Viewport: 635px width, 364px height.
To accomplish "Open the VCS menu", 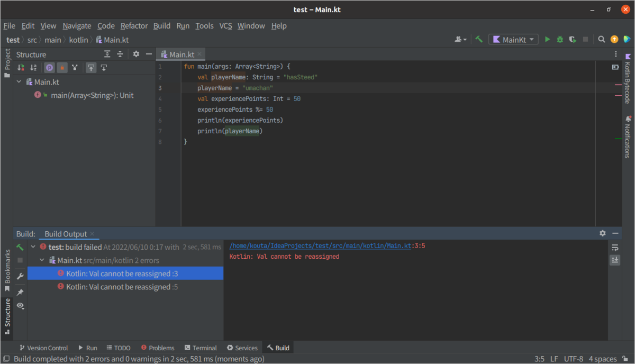I will (x=225, y=25).
